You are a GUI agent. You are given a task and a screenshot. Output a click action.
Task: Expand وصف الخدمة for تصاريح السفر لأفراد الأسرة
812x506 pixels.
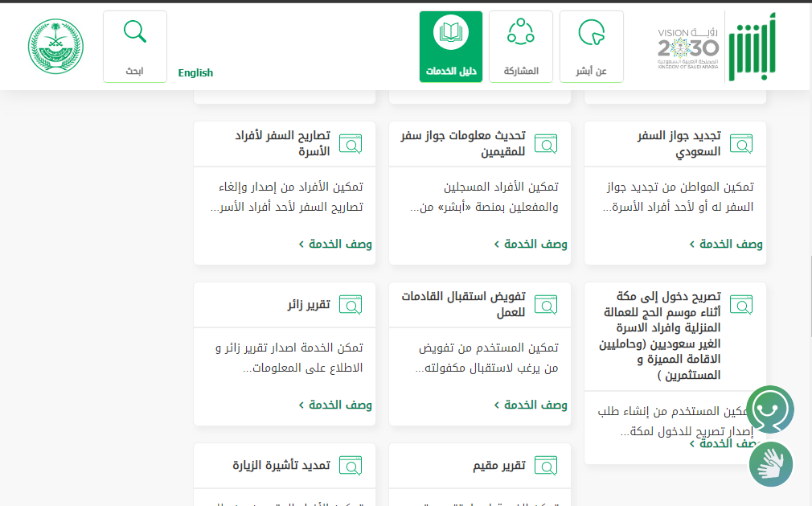click(335, 244)
